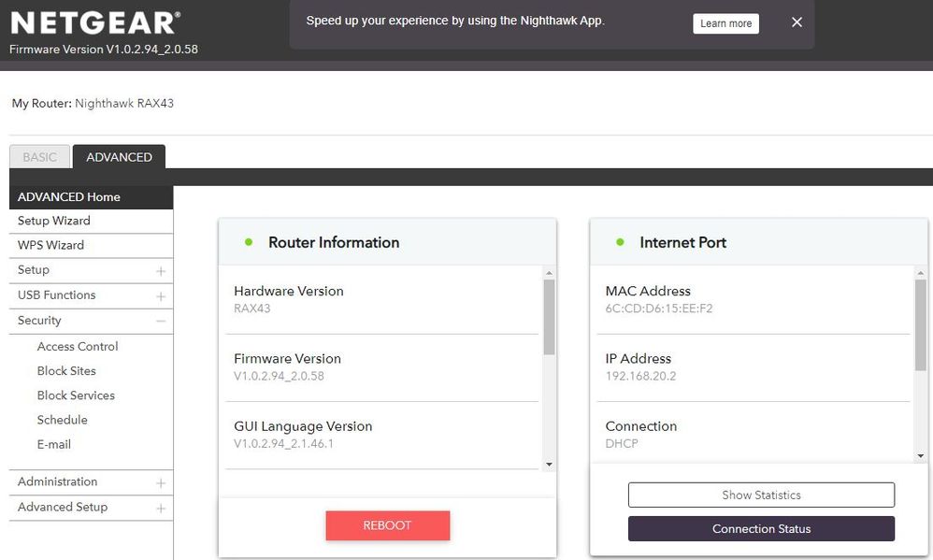Open the WPS Wizard
Viewport: 933px width, 560px height.
coord(50,245)
